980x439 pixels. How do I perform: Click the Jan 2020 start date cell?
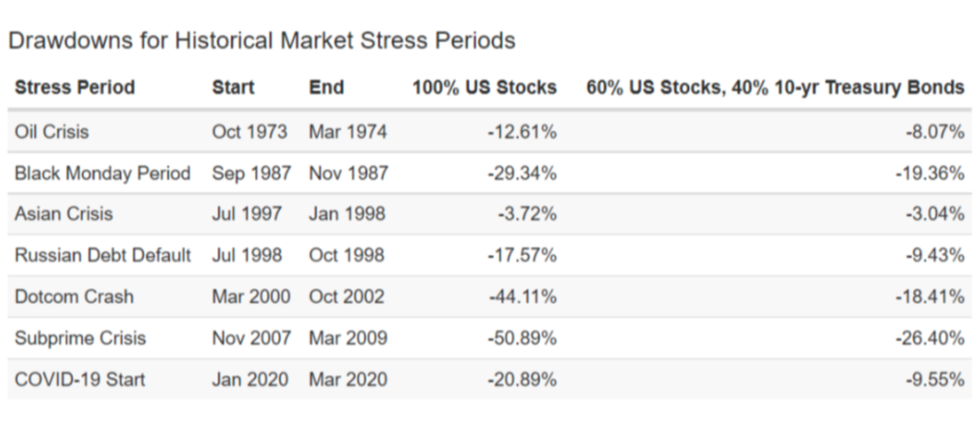pos(249,380)
